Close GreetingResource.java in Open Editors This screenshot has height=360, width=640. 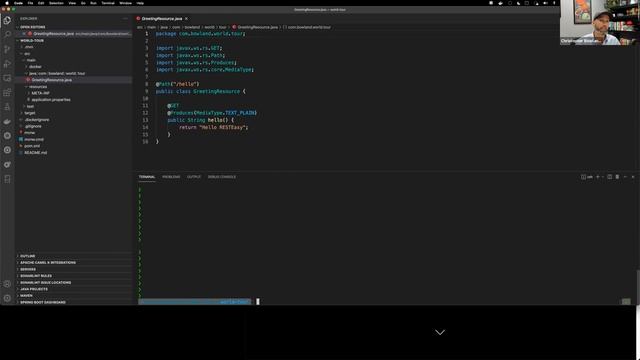(24, 34)
